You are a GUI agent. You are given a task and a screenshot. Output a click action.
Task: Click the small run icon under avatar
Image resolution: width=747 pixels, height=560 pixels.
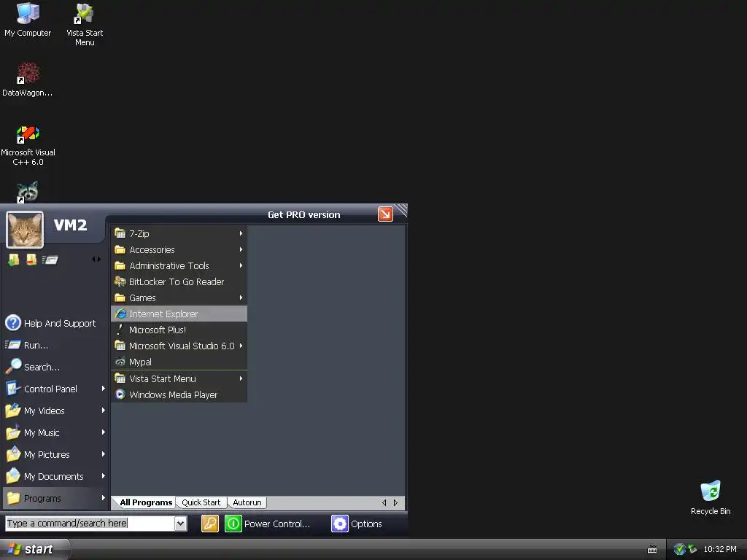pos(50,260)
